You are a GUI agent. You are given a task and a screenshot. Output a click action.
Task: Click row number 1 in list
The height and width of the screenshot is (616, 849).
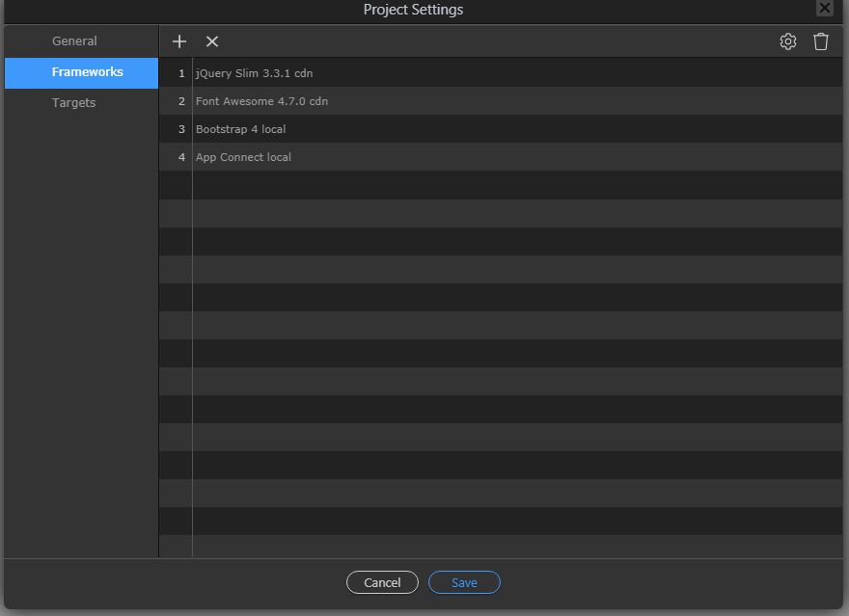181,73
